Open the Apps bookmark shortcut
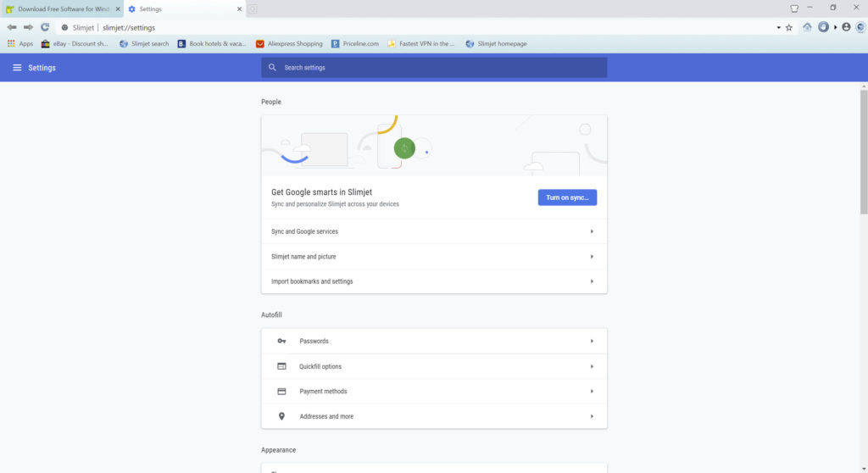The image size is (868, 473). (20, 44)
